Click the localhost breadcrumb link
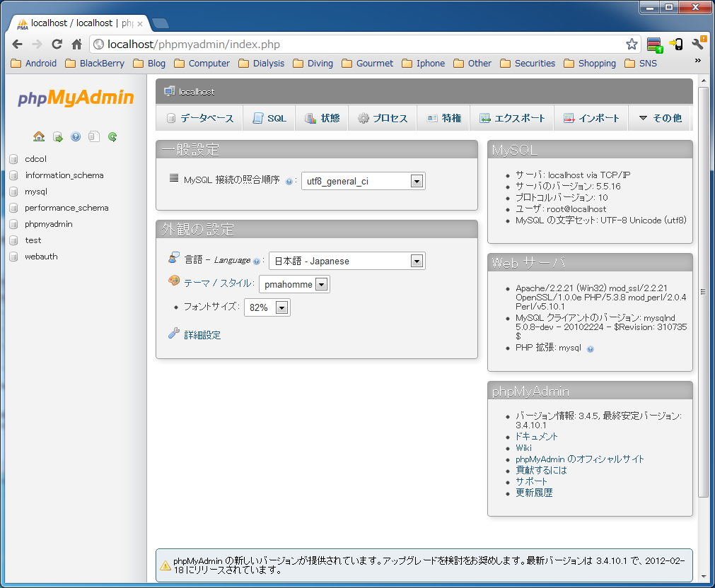Viewport: 715px width, 588px height. [x=197, y=92]
